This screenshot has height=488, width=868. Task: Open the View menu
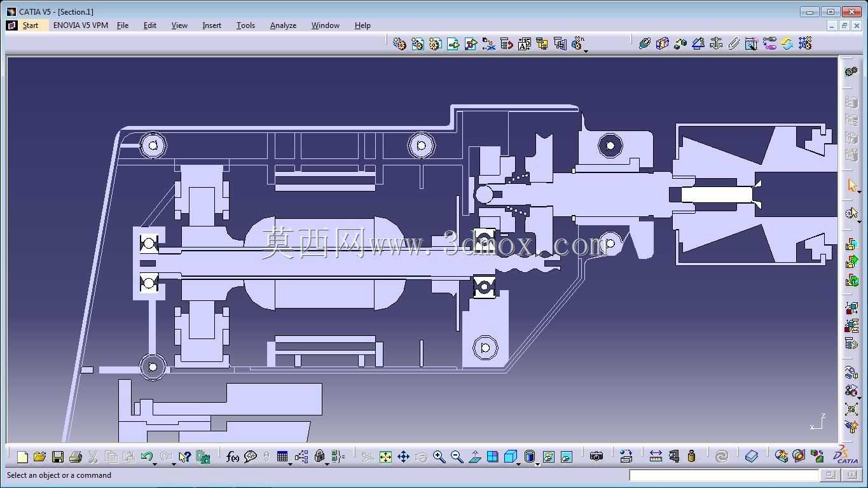tap(179, 25)
